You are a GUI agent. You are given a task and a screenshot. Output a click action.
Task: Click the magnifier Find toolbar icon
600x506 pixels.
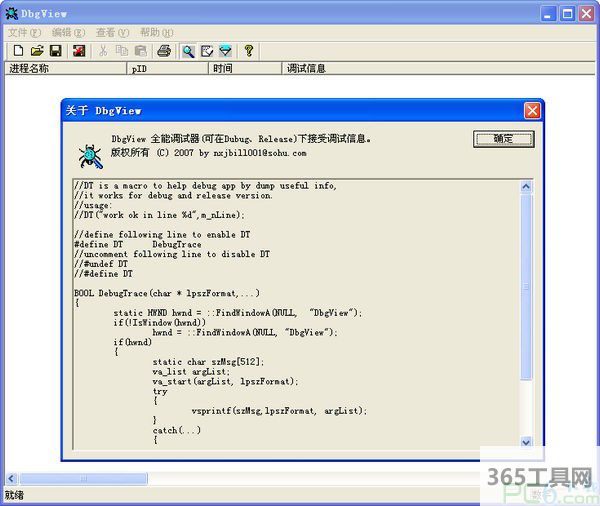click(x=188, y=51)
